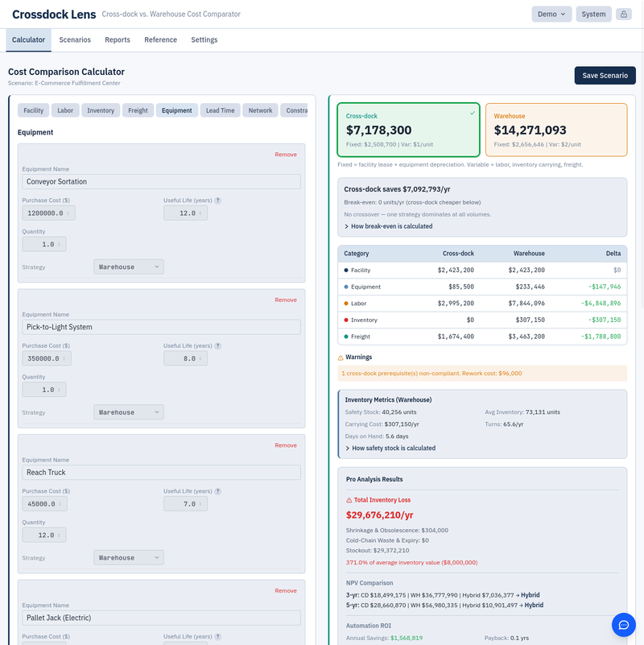Switch to the Network section tab
Viewport: 644px width, 645px height.
click(x=260, y=110)
